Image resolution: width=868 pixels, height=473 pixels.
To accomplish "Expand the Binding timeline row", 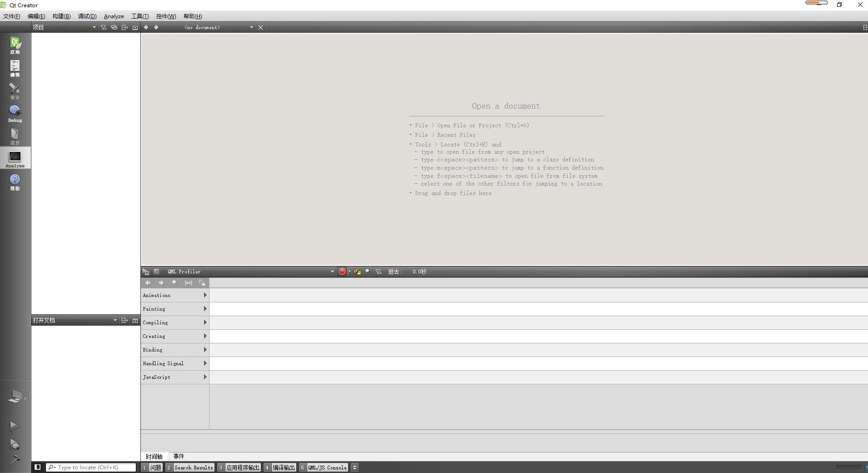I will [205, 350].
